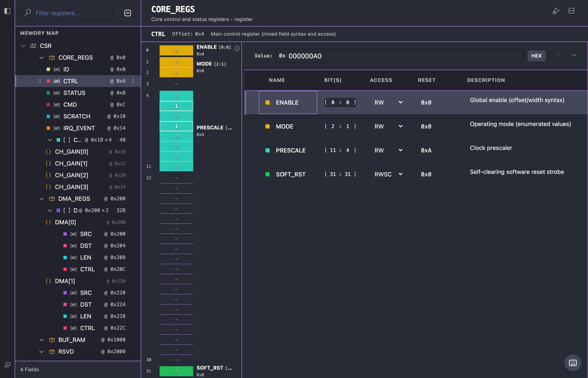
Task: Collapse the BUF_RAM node
Action: coord(41,340)
